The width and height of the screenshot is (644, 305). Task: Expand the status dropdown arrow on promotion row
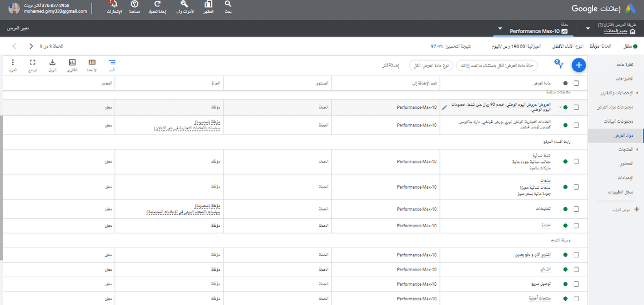coord(560,108)
